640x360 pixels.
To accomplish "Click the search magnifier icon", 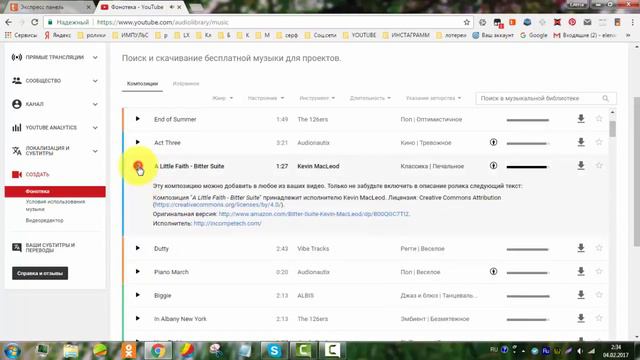I will point(606,98).
